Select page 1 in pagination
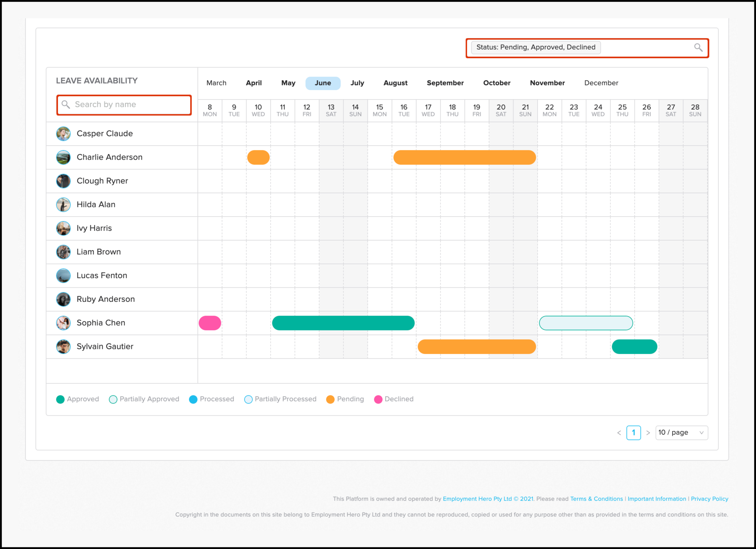 633,433
